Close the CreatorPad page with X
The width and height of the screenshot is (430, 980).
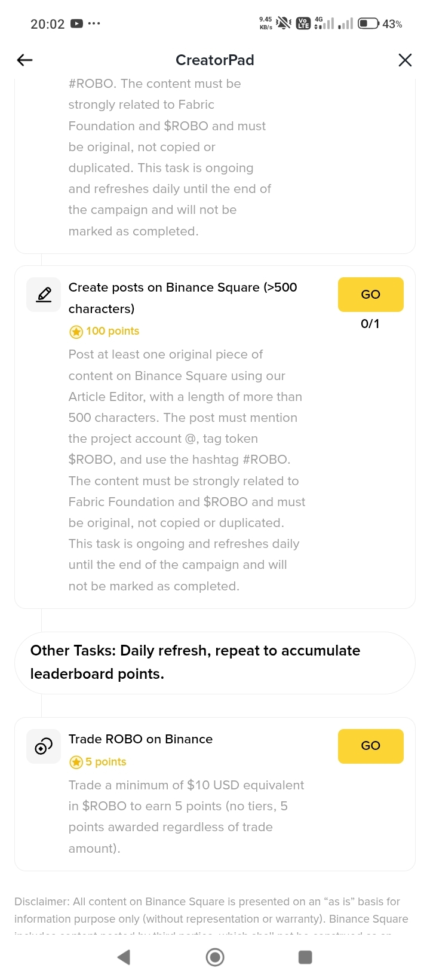(405, 60)
